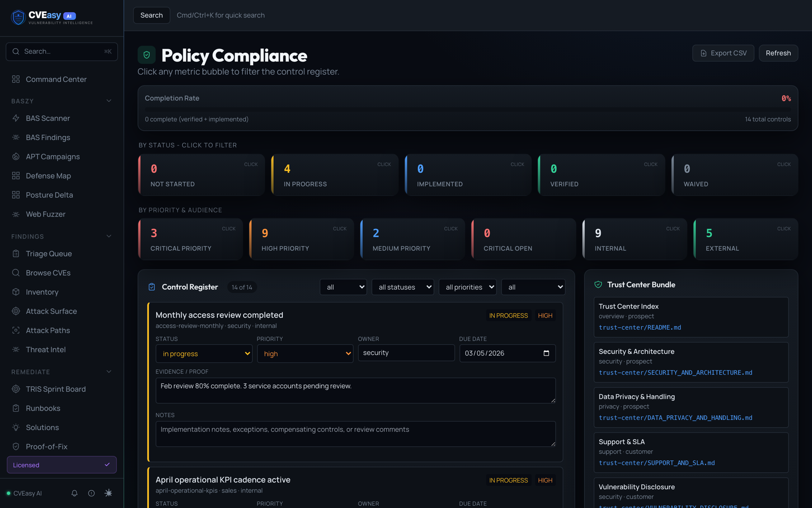Open notifications bell in footer
Viewport: 812px width, 508px height.
click(x=74, y=493)
